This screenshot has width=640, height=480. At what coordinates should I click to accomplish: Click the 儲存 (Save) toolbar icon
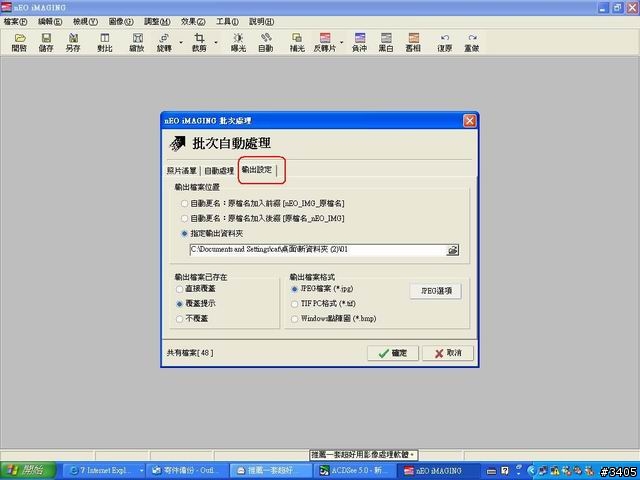click(46, 42)
